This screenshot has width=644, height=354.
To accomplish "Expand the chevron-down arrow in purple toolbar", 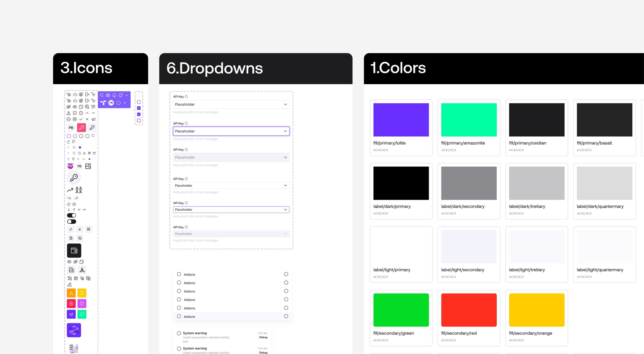I will pos(127,95).
